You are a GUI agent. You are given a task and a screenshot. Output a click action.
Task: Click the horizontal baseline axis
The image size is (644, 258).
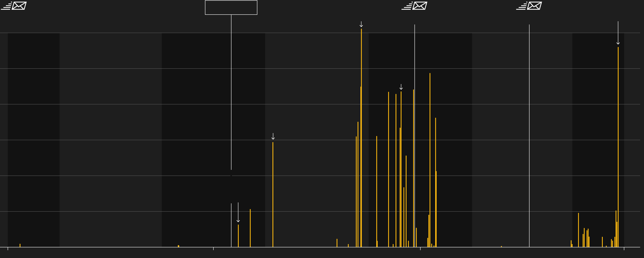coord(300,247)
